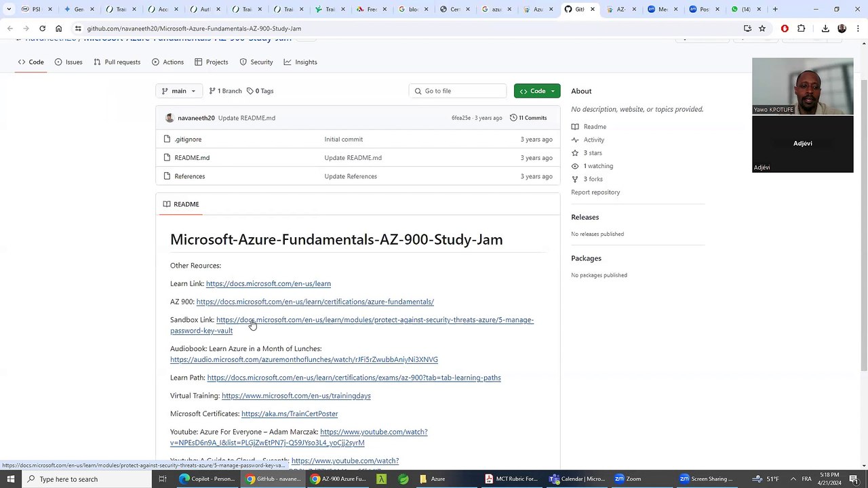Open the Packages section heading
This screenshot has height=488, width=868.
[x=586, y=258]
